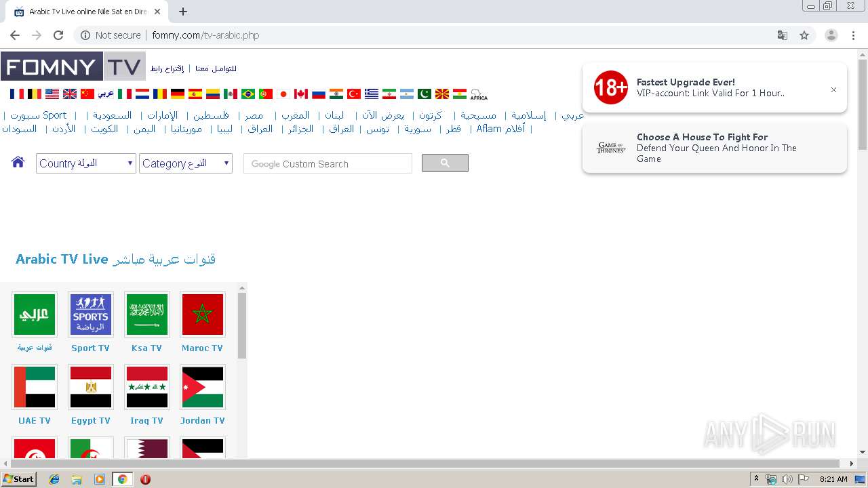868x488 pixels.
Task: Click the Greece flag icon
Action: [x=372, y=94]
